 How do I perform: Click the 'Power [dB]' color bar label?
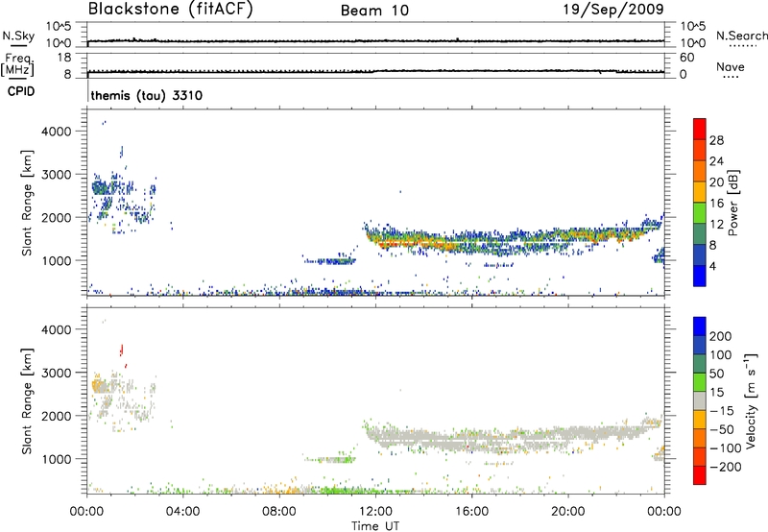click(x=732, y=203)
